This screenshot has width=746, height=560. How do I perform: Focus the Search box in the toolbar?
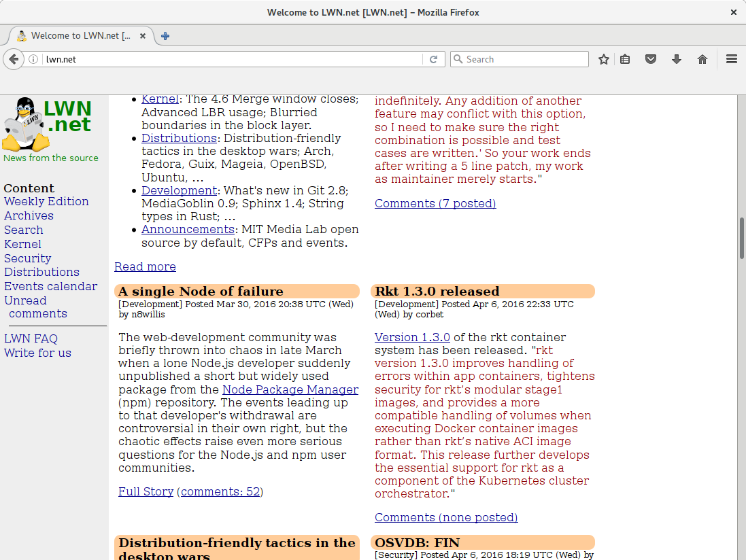point(524,59)
